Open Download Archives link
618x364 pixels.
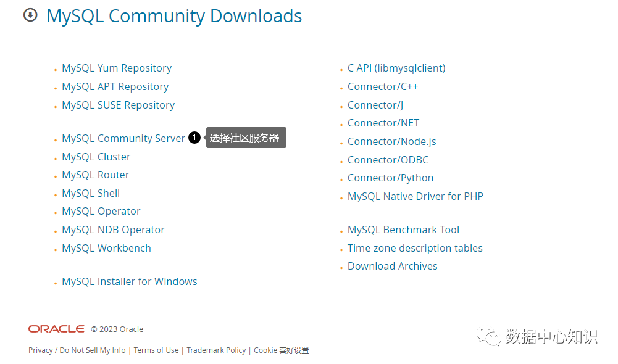pos(393,267)
